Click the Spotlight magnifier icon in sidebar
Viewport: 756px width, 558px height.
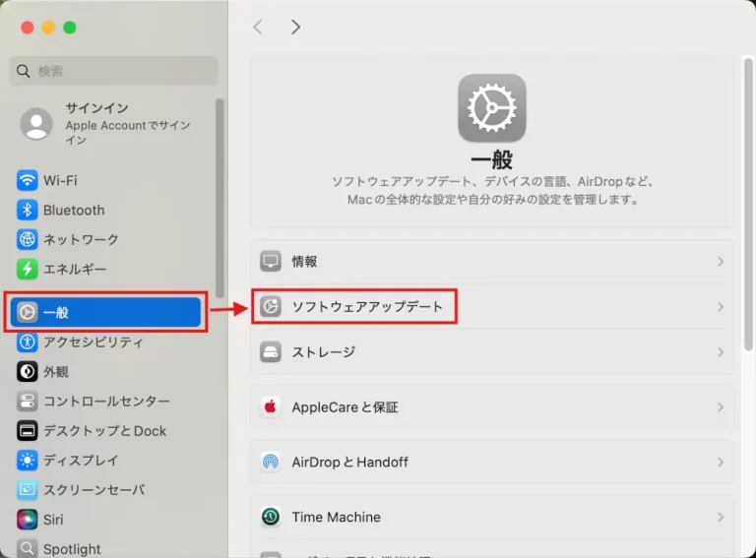(x=27, y=548)
